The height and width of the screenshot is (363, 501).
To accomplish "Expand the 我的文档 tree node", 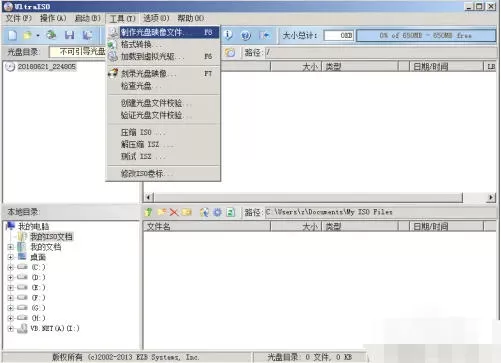I will 10,247.
